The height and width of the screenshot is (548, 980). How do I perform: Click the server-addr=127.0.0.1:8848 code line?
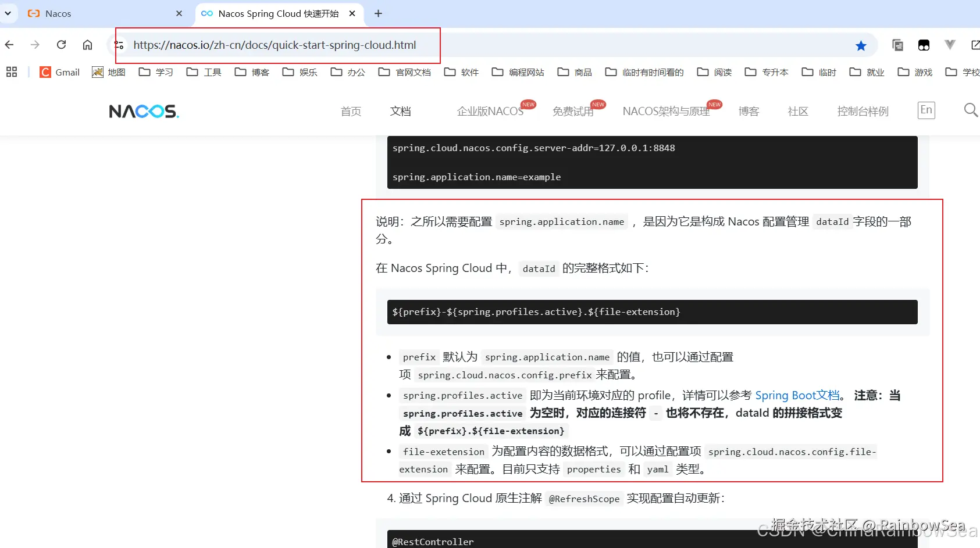533,148
